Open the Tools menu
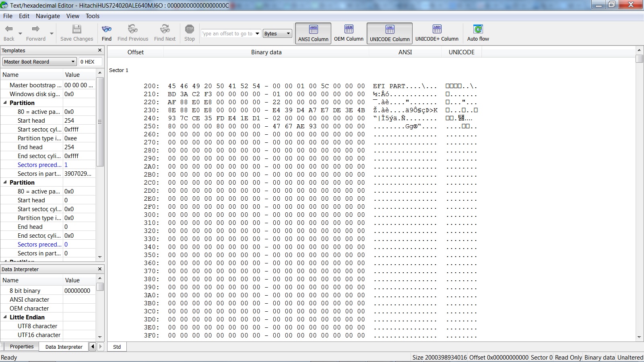This screenshot has height=362, width=644. coord(93,16)
